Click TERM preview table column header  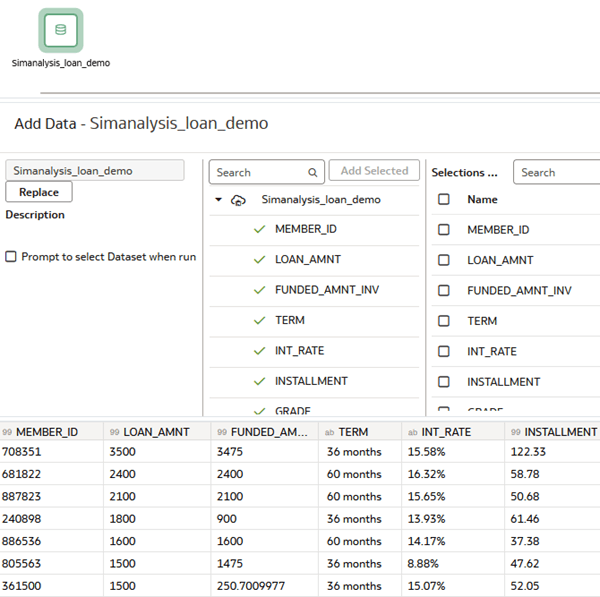pos(360,432)
